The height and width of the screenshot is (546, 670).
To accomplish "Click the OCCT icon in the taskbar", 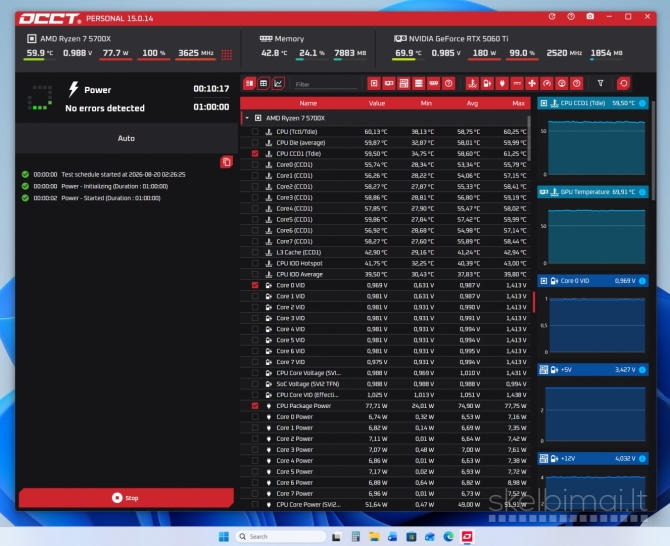I will click(x=467, y=537).
